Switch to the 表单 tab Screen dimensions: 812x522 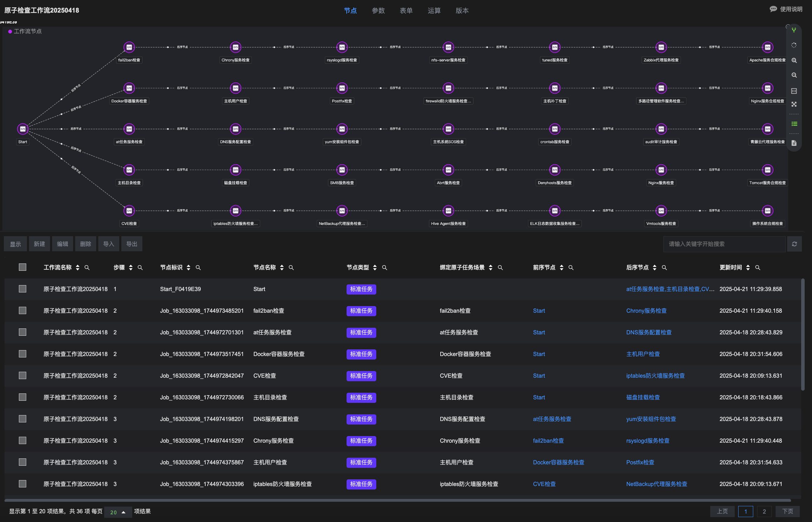click(406, 11)
